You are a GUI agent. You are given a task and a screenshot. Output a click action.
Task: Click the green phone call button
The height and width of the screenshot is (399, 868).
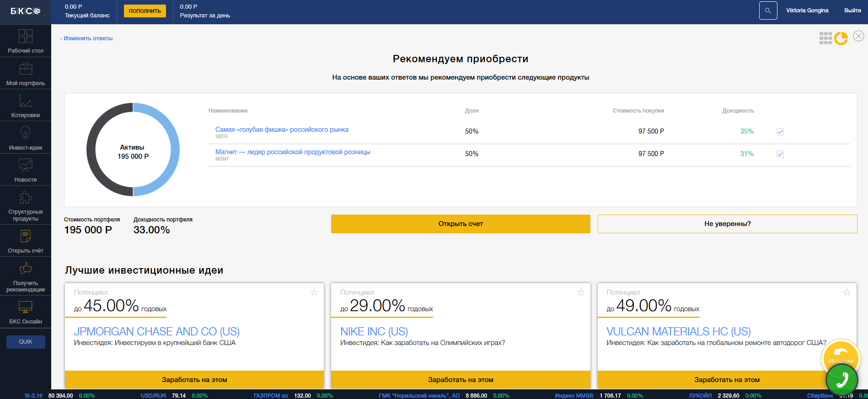(842, 380)
